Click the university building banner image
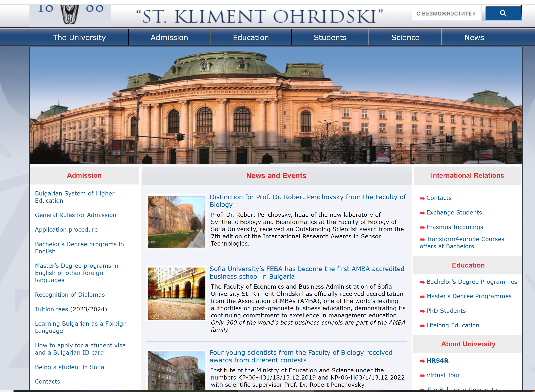Screen dimensions: 535x392 (276, 105)
